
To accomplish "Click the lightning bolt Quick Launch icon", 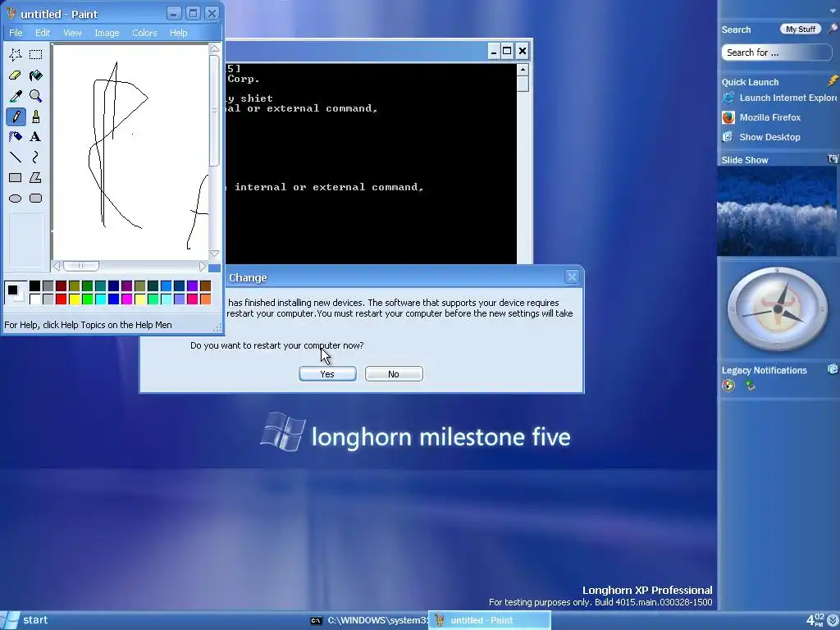I will coord(833,81).
